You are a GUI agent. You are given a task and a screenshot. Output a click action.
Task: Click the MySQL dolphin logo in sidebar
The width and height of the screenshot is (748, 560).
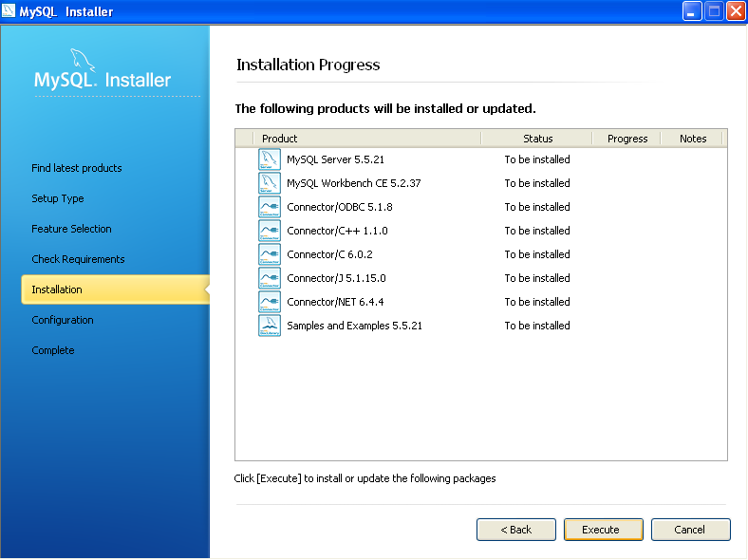pyautogui.click(x=83, y=61)
